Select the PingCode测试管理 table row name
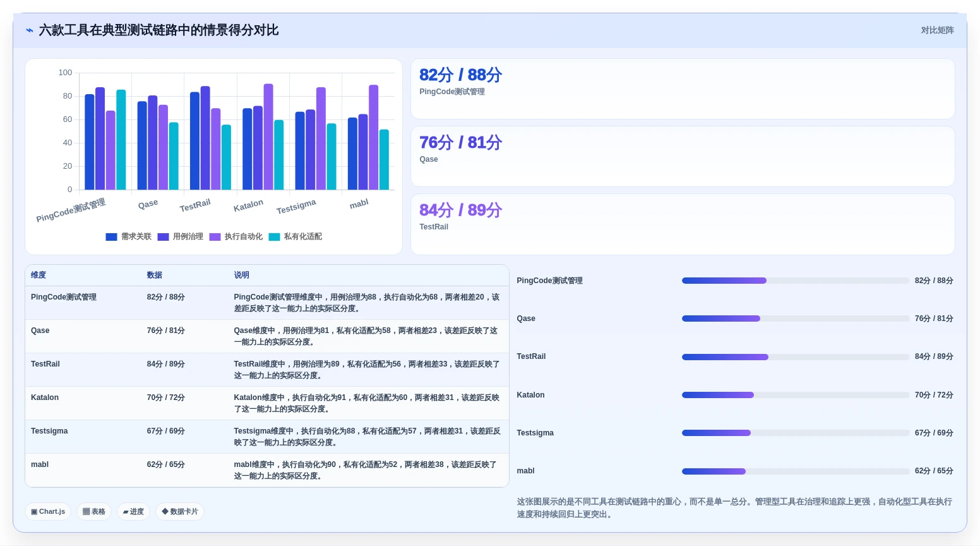This screenshot has width=980, height=546. [x=64, y=297]
